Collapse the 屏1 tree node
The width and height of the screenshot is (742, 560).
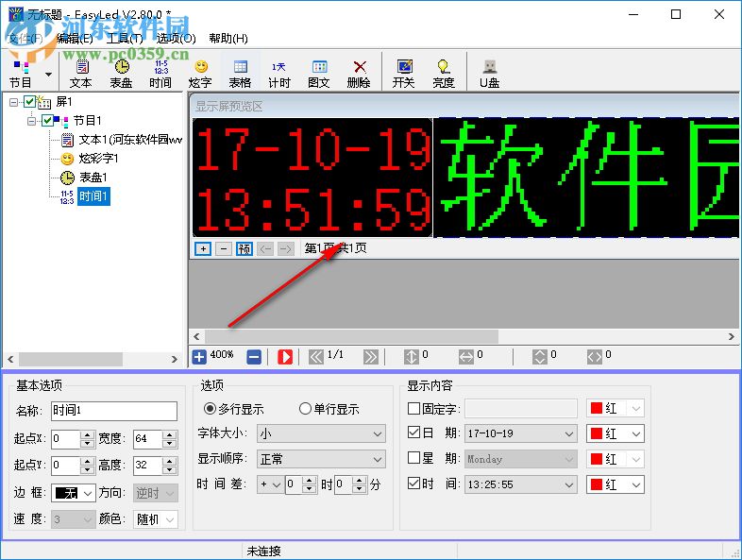(14, 102)
